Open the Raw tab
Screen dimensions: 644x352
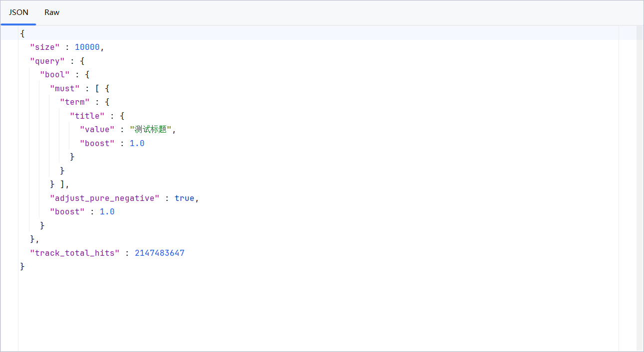pyautogui.click(x=52, y=12)
